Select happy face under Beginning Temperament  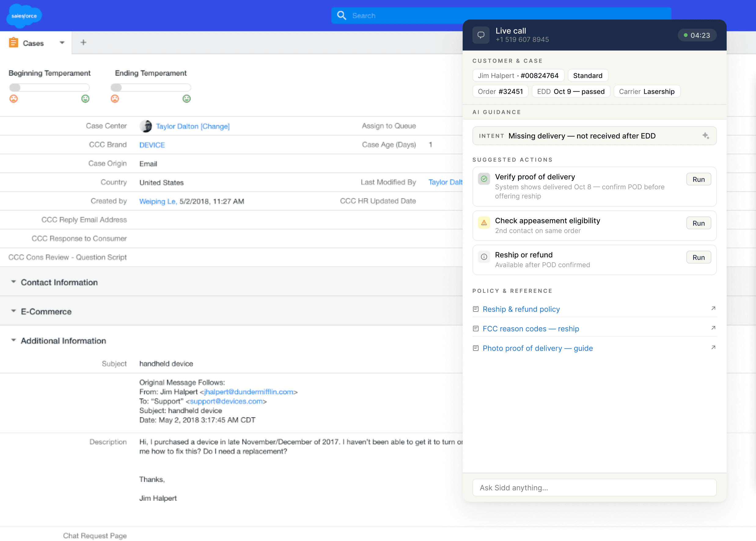[85, 99]
